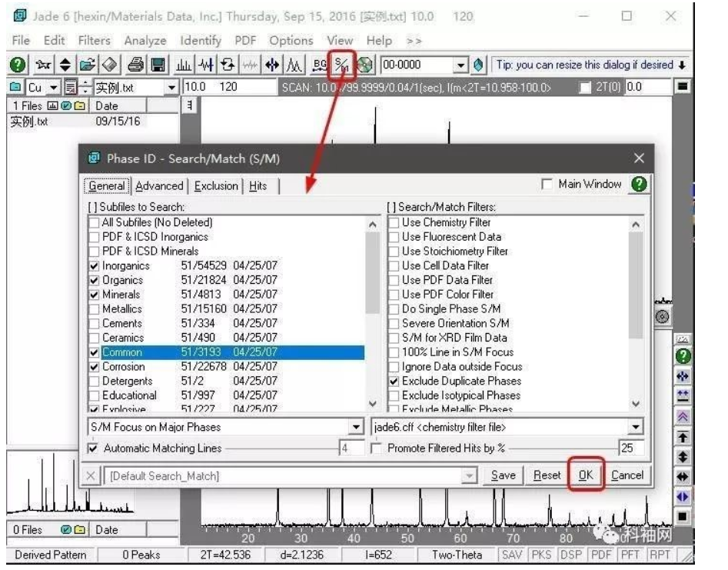This screenshot has width=728, height=570.
Task: Open the Cu anode dropdown
Action: click(54, 88)
